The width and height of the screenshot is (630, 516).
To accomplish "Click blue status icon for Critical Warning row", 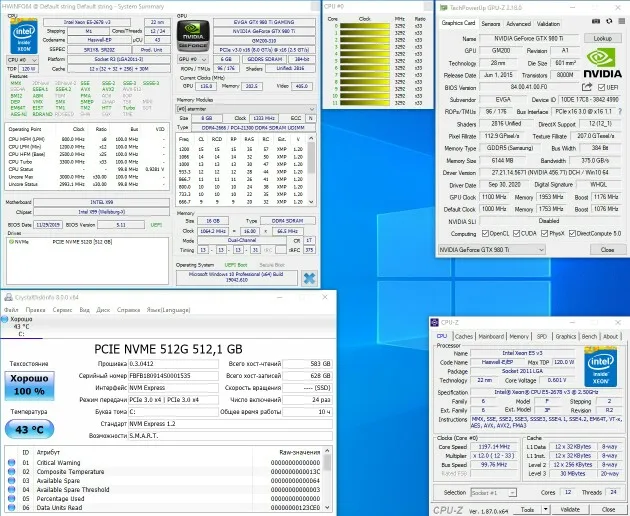I will [x=12, y=463].
